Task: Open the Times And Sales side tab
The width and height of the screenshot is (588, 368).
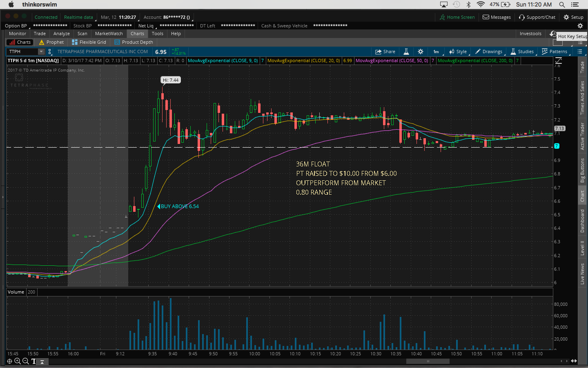Action: tap(583, 98)
